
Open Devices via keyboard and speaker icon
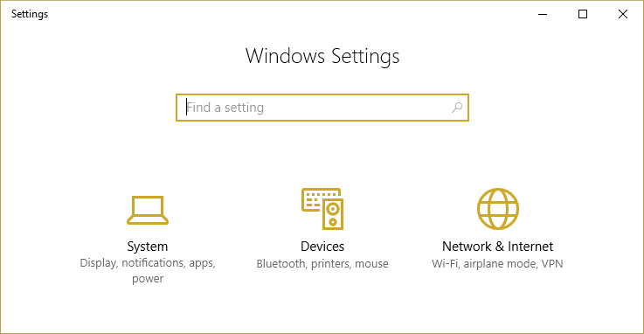[x=322, y=209]
